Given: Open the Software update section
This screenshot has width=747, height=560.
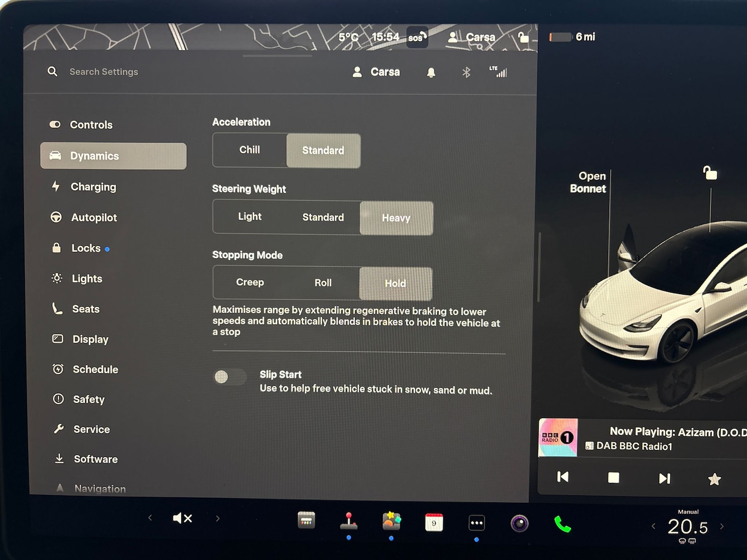Looking at the screenshot, I should 95,459.
